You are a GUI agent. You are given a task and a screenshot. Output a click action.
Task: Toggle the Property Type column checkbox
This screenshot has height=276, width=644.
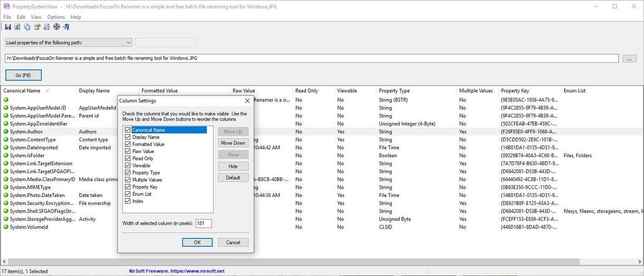[128, 173]
